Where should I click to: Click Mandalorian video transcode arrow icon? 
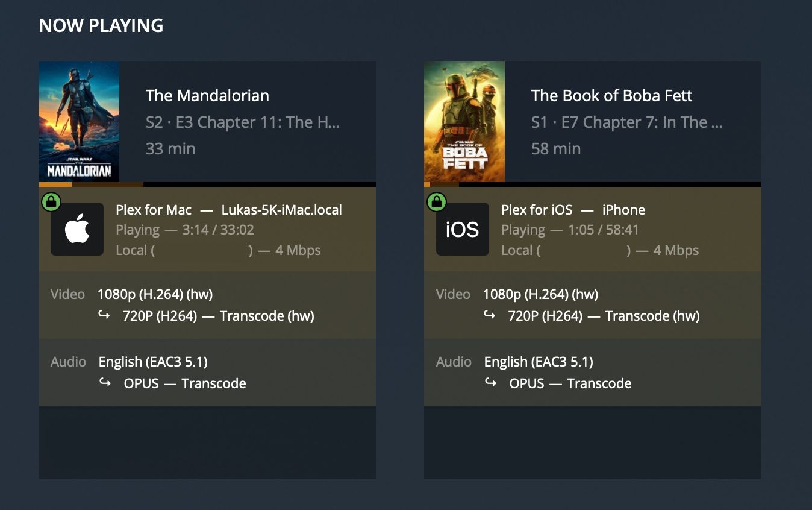pos(105,315)
